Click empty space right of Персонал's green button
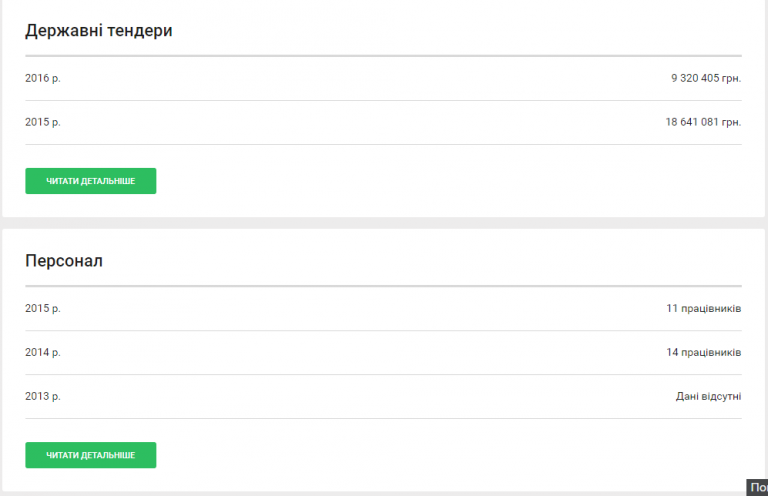The height and width of the screenshot is (496, 768). pos(450,455)
